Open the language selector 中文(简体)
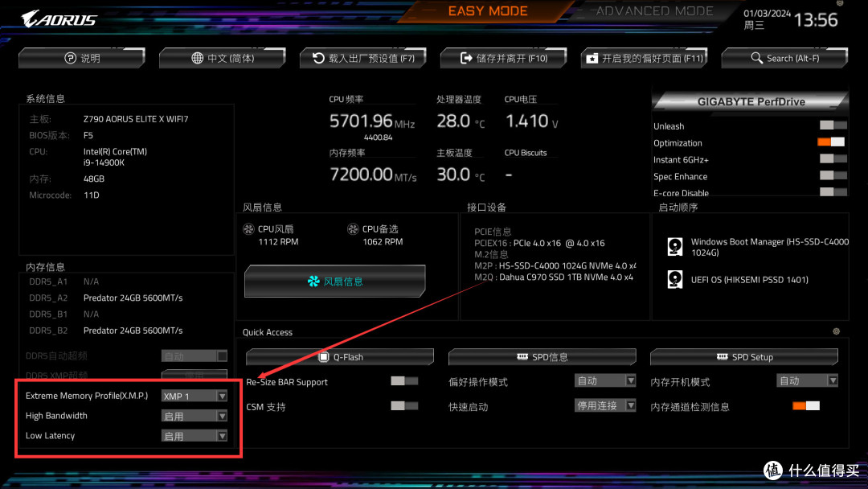 [x=223, y=58]
